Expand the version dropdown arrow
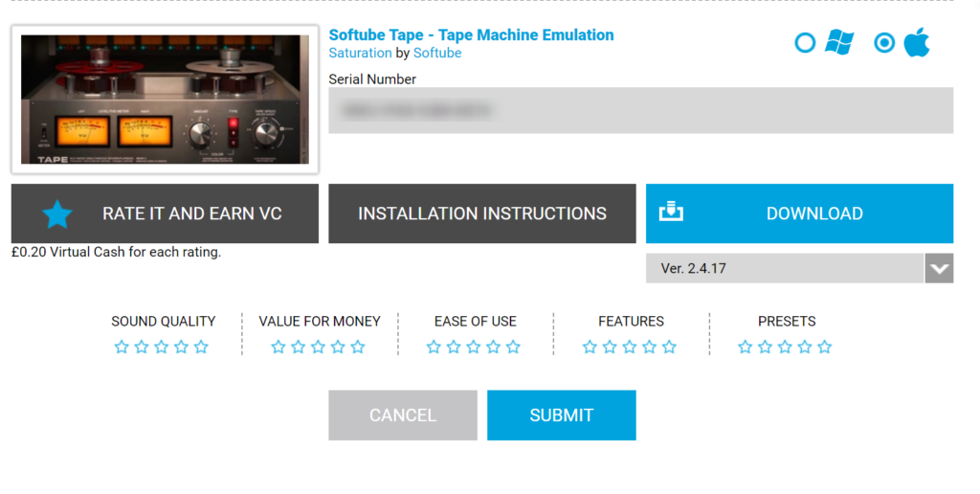The width and height of the screenshot is (980, 494). coord(939,269)
